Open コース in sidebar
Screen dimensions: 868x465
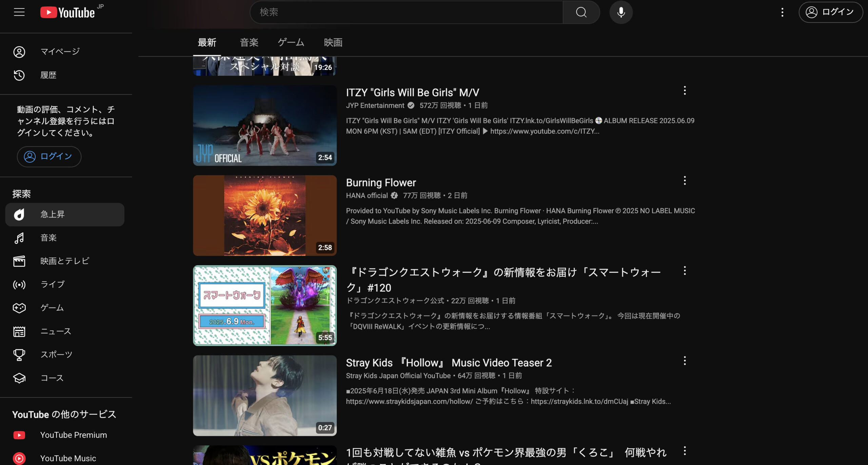tap(65, 378)
